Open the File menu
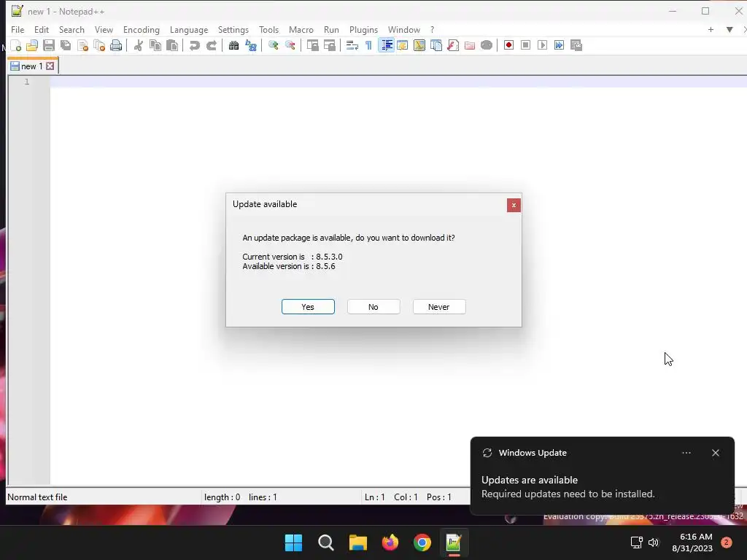The image size is (747, 560). [x=18, y=29]
